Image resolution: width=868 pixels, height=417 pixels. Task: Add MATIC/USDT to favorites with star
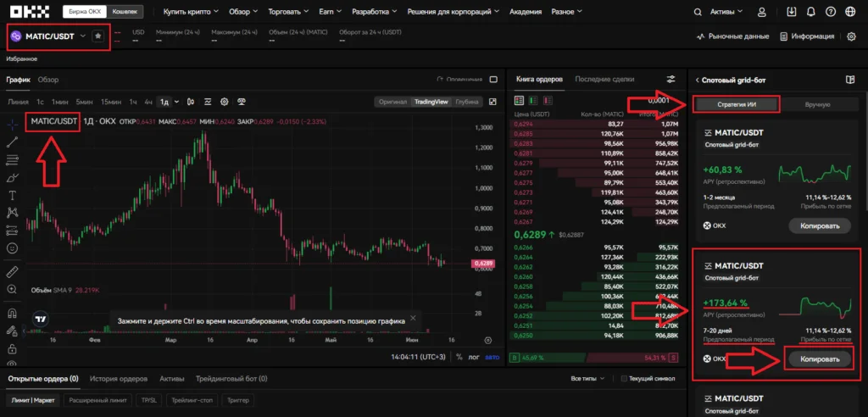click(x=98, y=36)
